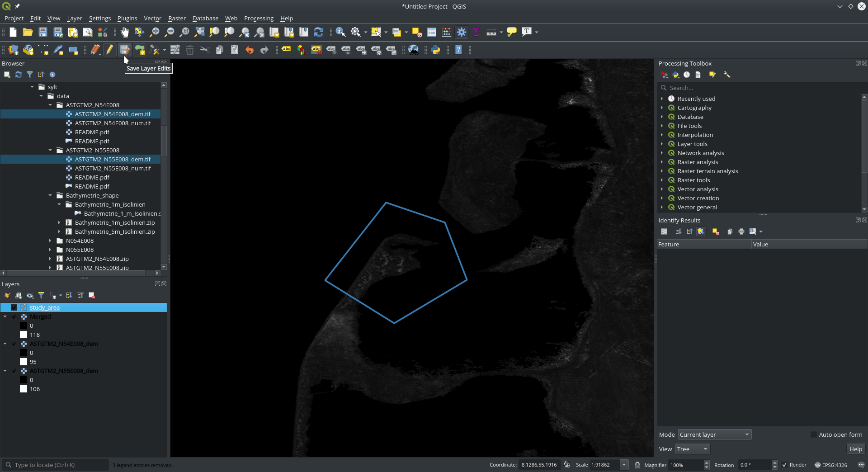Collapse the Bathymetrie_shape folder
The width and height of the screenshot is (868, 472).
tap(51, 195)
